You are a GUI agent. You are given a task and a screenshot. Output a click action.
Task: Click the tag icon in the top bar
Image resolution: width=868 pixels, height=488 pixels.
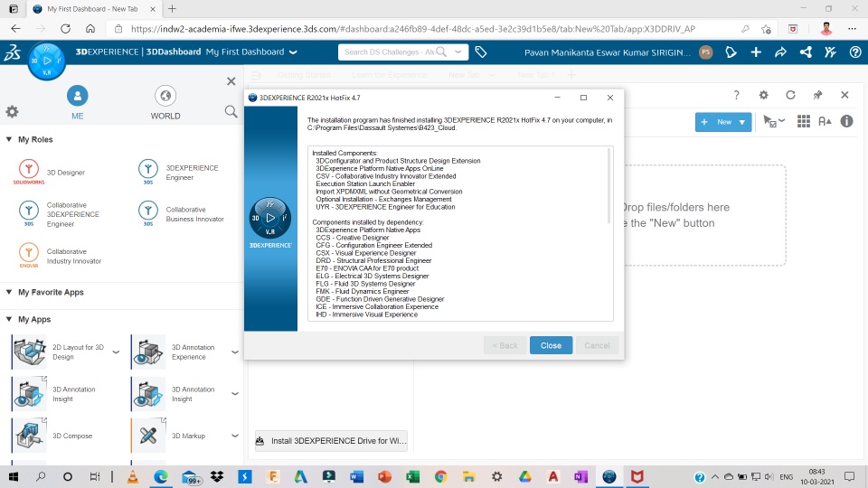click(481, 52)
